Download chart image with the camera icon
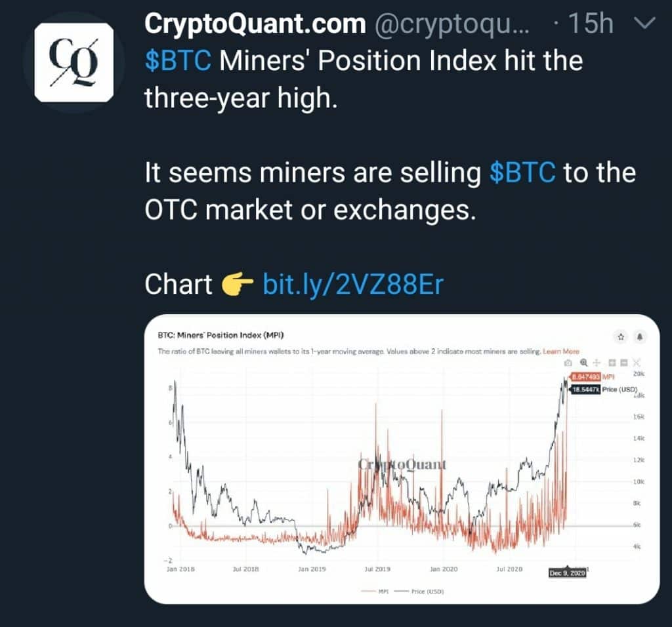The width and height of the screenshot is (672, 627). [x=568, y=363]
